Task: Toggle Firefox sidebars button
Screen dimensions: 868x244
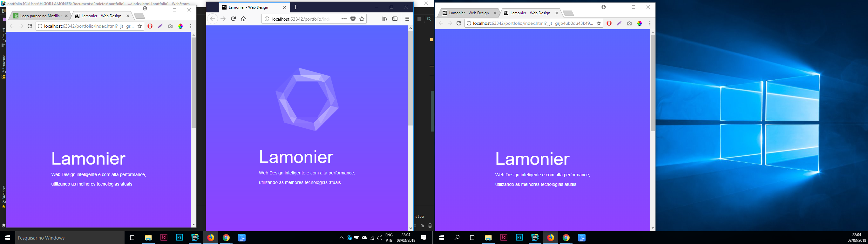Action: (x=395, y=19)
